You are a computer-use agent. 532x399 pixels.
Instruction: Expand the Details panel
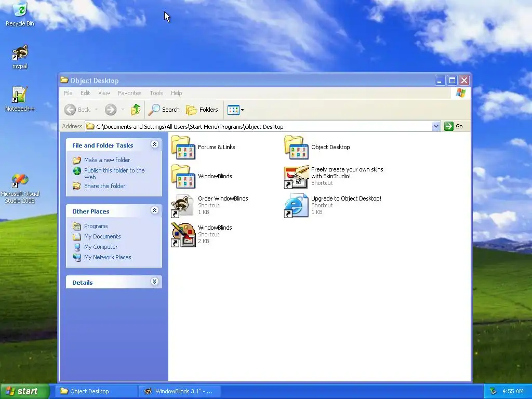pyautogui.click(x=154, y=282)
